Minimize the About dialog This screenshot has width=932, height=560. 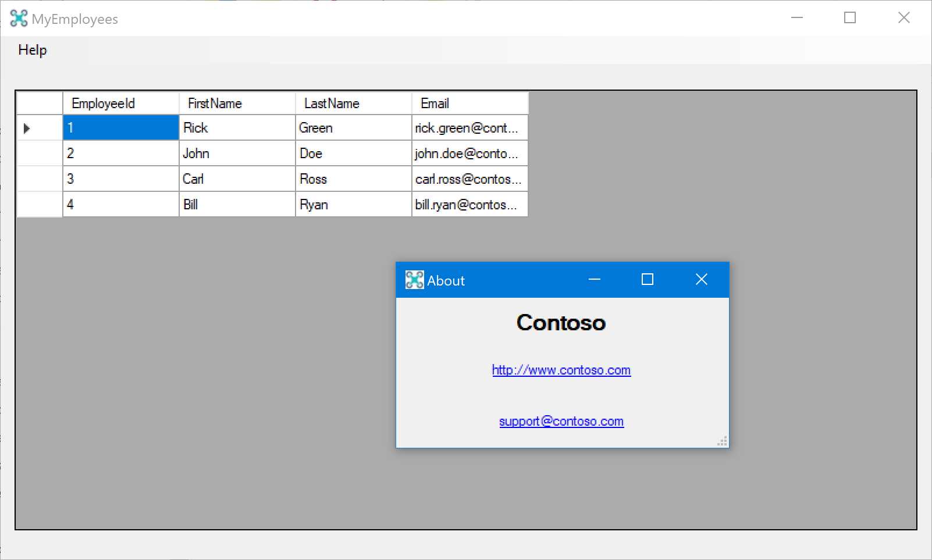[594, 280]
